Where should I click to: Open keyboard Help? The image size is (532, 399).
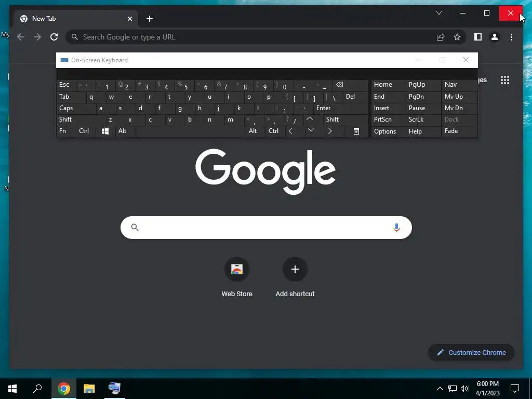tap(423, 131)
